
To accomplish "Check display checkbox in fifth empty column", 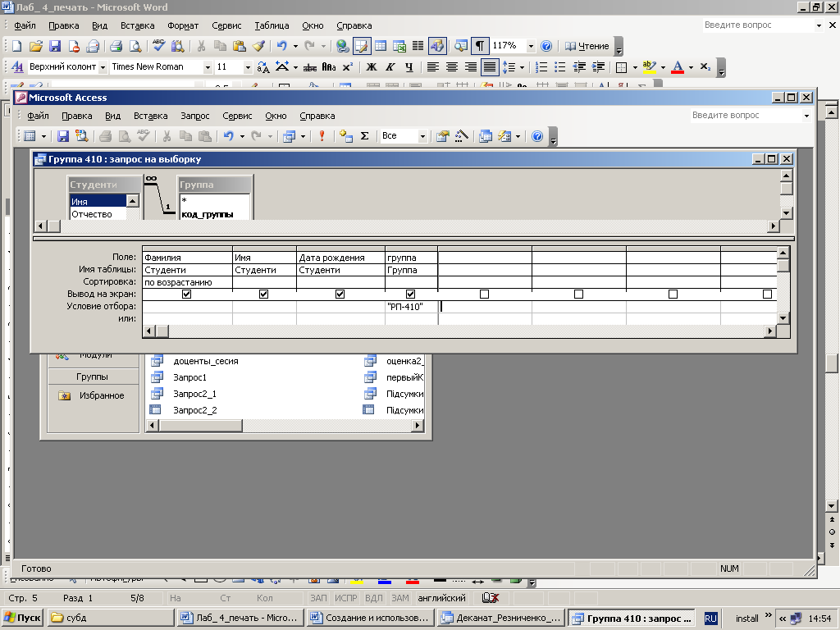I will [484, 294].
